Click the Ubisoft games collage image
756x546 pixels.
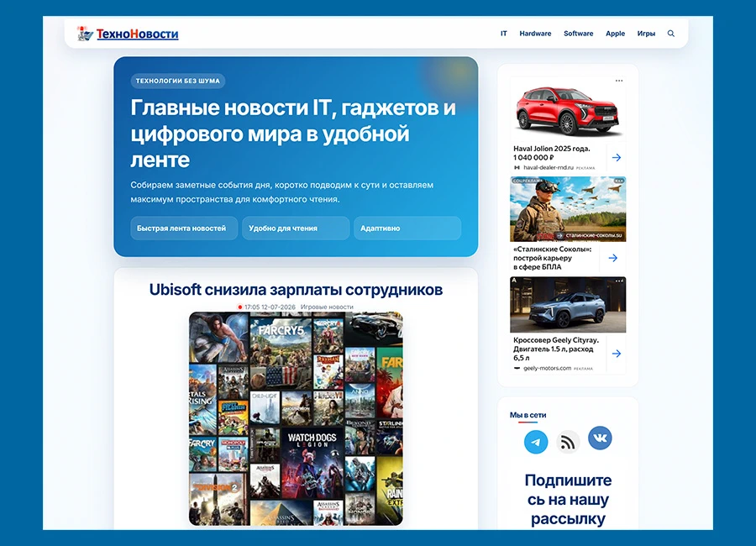click(296, 418)
